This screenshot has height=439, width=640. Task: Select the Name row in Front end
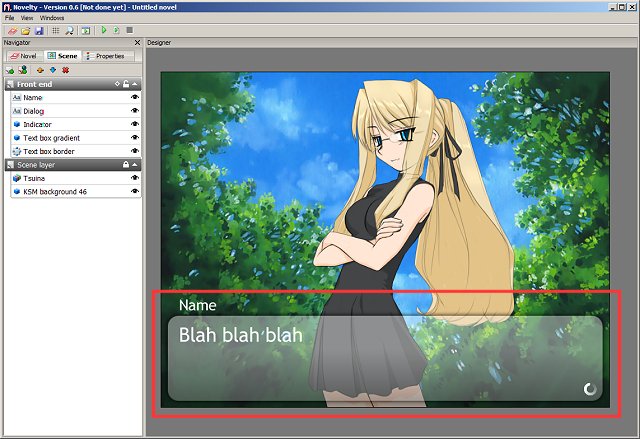click(x=76, y=98)
